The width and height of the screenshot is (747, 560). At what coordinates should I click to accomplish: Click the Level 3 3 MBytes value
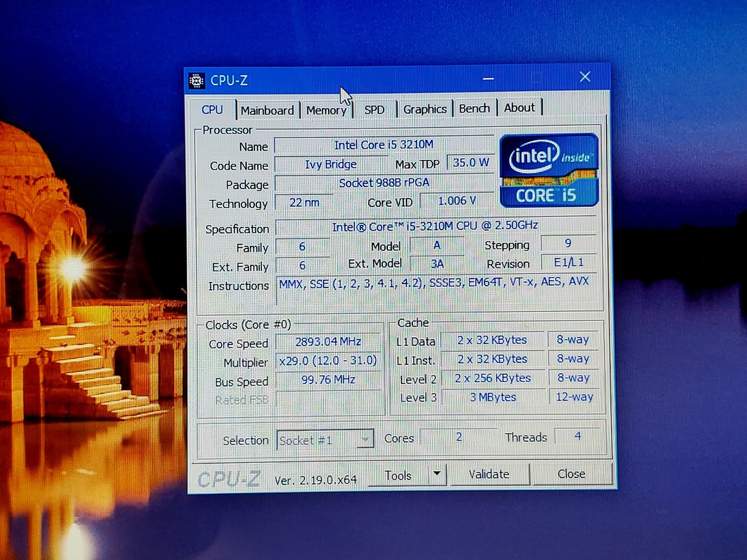[x=493, y=397]
